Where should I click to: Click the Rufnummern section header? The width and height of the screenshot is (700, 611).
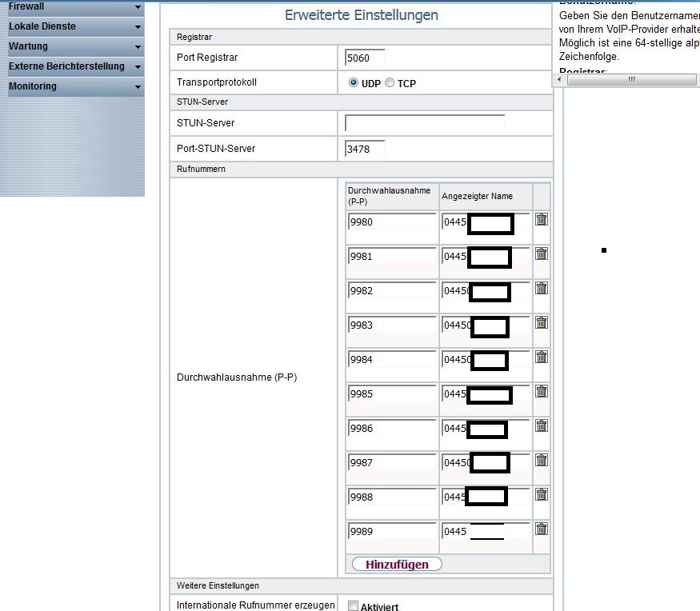(x=201, y=170)
